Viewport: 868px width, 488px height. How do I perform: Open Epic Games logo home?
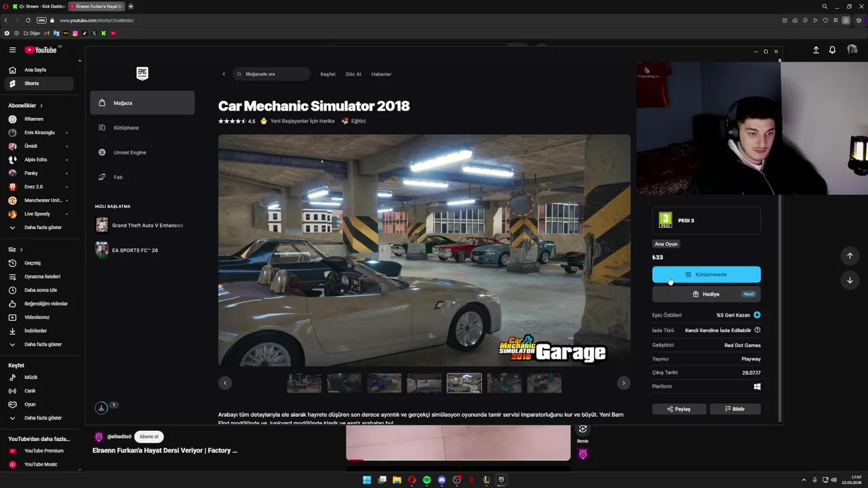pyautogui.click(x=142, y=73)
